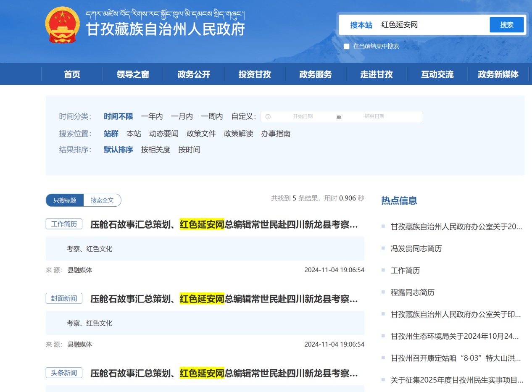This screenshot has height=392, width=532.
Task: Click the 甘孜藏族自治州人民政府 site title
Action: (x=166, y=29)
